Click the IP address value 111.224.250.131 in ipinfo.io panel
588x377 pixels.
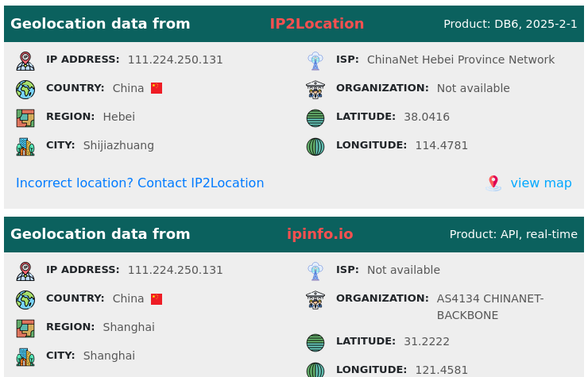click(175, 270)
